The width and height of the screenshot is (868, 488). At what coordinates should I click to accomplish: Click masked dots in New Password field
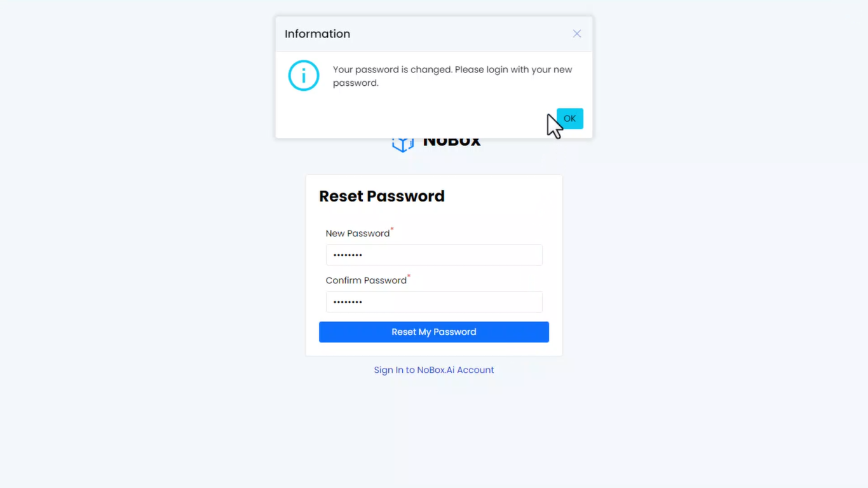tap(348, 255)
